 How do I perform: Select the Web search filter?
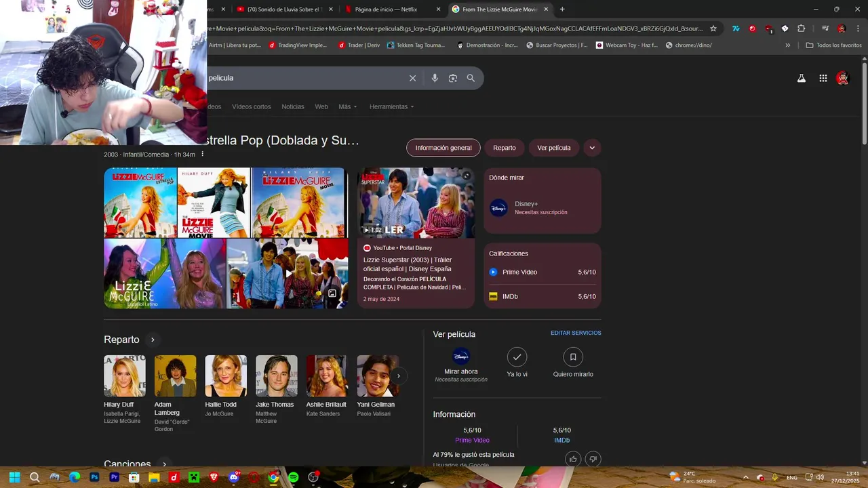point(321,106)
